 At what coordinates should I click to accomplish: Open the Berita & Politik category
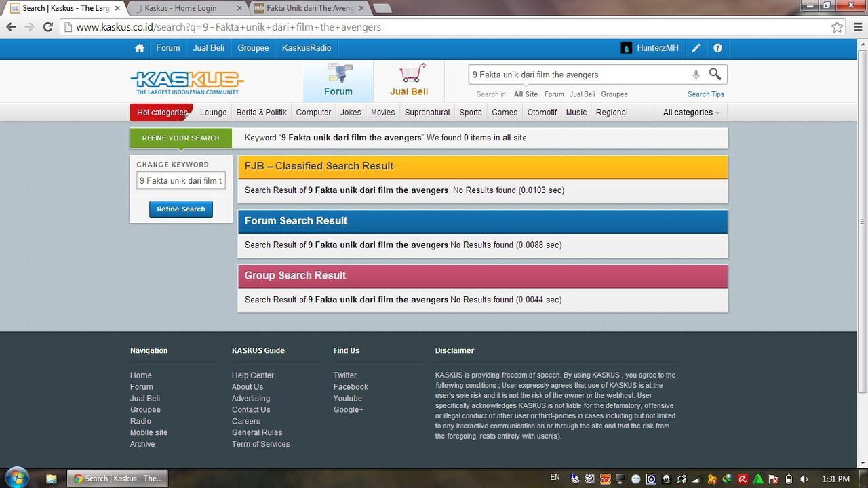click(262, 113)
